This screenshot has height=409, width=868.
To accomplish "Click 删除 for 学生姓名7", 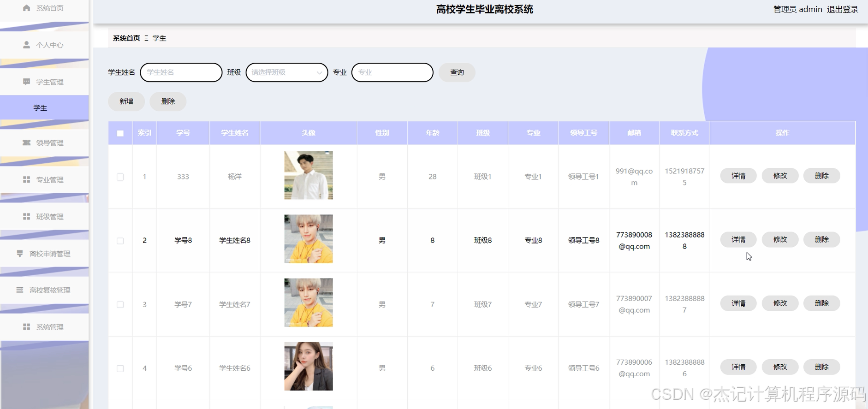I will [821, 303].
